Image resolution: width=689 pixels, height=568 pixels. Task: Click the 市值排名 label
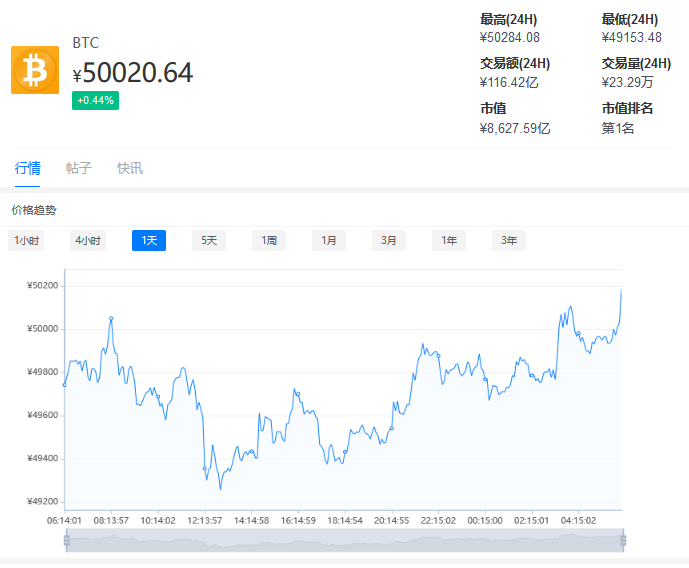(x=627, y=108)
